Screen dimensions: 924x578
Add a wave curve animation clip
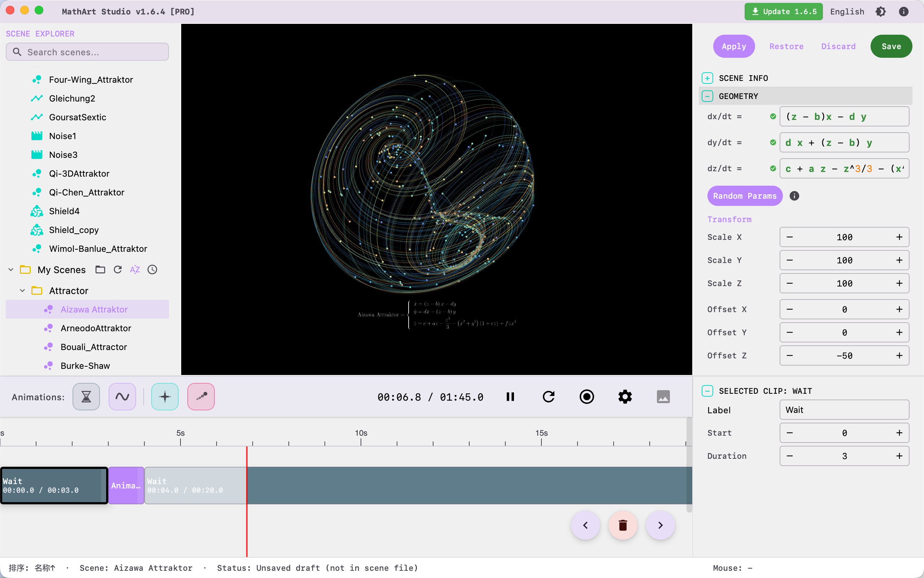[x=122, y=397]
